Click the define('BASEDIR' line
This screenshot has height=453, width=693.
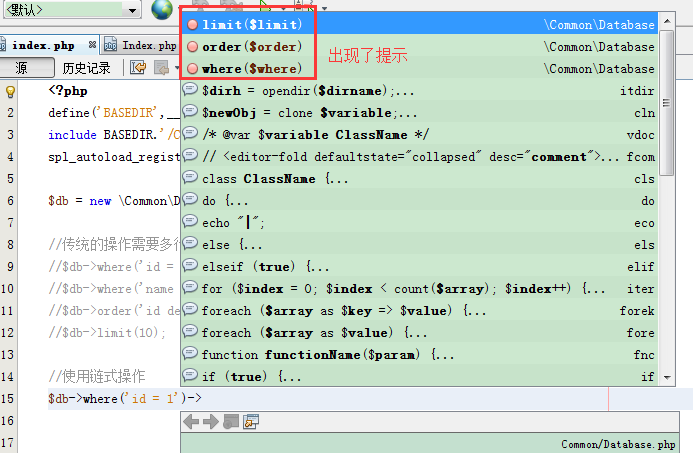[x=114, y=113]
